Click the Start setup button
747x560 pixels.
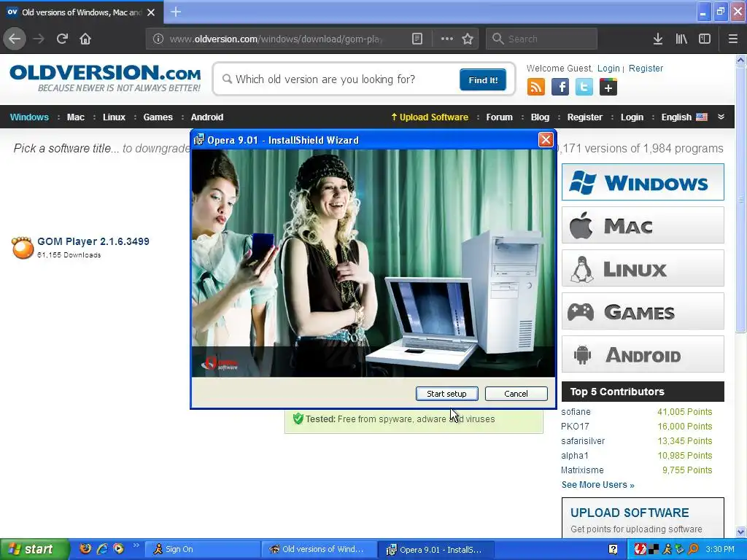(447, 394)
